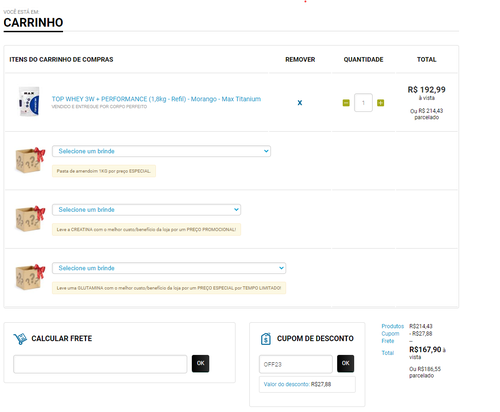Click the R$214,43 Produtos value

click(x=421, y=326)
